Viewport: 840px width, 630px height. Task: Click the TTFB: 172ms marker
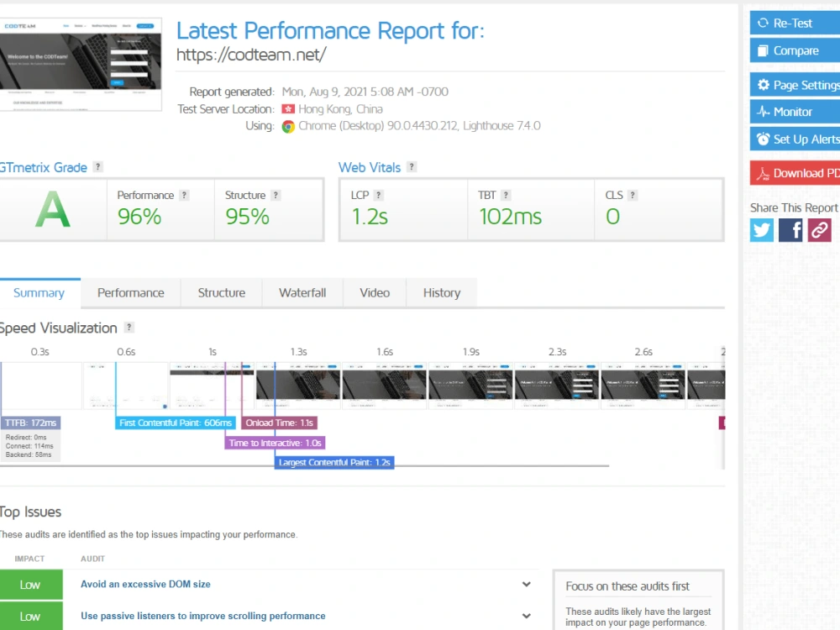click(30, 423)
